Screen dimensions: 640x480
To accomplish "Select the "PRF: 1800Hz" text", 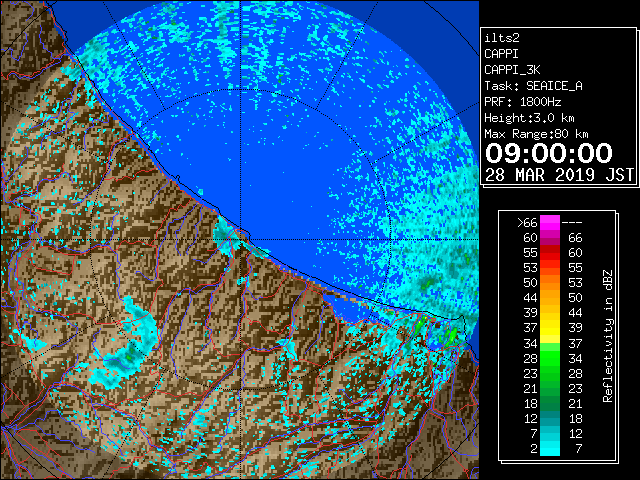I will [522, 102].
